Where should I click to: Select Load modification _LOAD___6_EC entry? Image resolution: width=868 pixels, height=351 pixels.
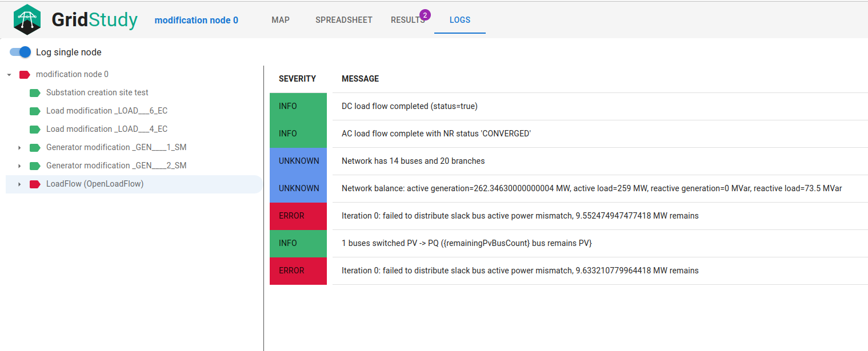pos(107,111)
